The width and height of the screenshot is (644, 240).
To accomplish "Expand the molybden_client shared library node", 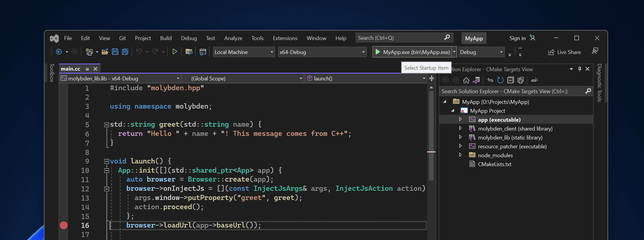I will coord(460,128).
